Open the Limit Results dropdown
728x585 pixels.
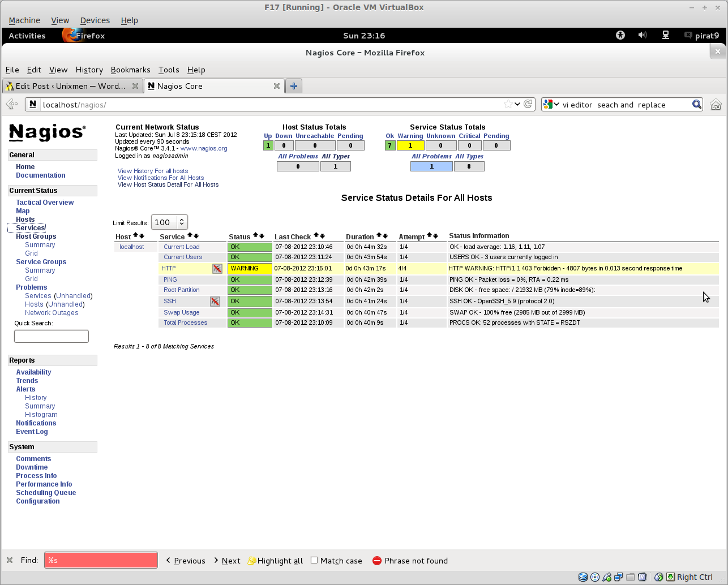169,222
